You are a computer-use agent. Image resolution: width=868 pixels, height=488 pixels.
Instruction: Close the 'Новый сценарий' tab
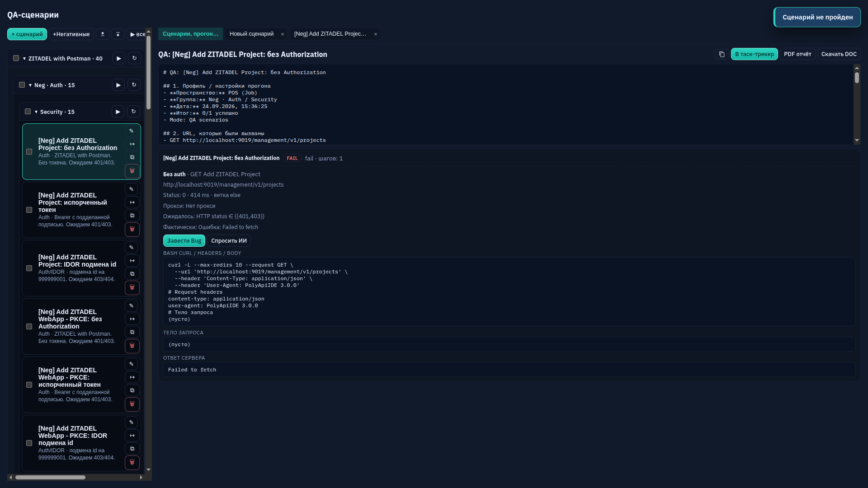[x=283, y=34]
